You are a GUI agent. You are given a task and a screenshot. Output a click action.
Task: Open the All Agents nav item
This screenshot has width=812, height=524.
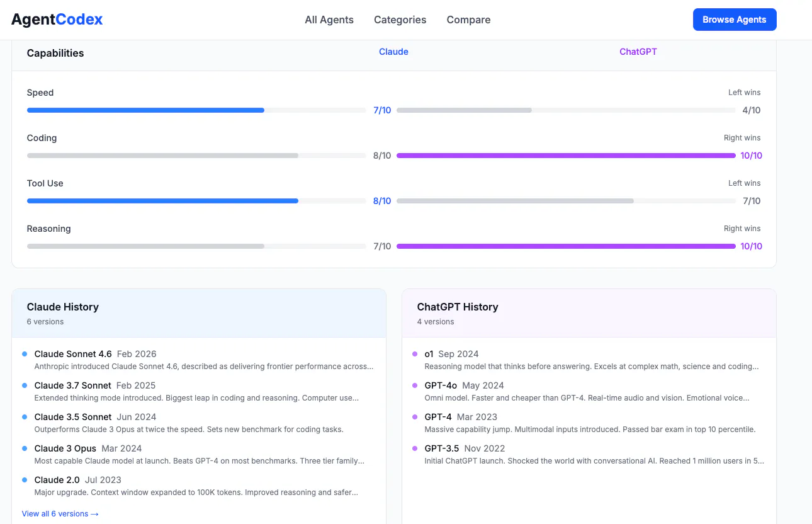point(329,20)
